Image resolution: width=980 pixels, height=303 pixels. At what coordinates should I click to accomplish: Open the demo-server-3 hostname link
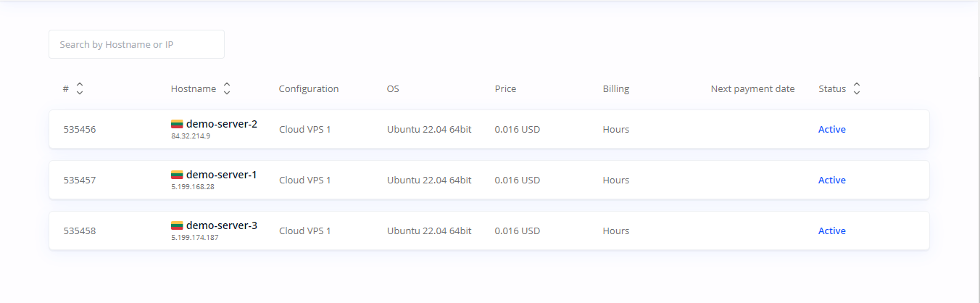click(221, 225)
